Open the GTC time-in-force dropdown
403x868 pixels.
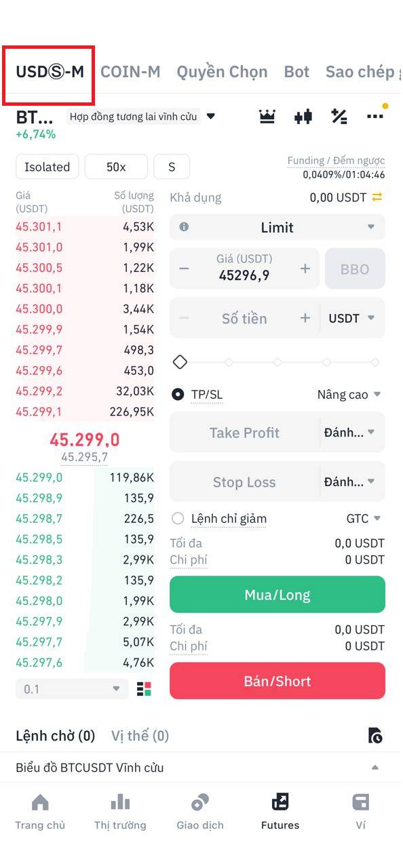364,519
